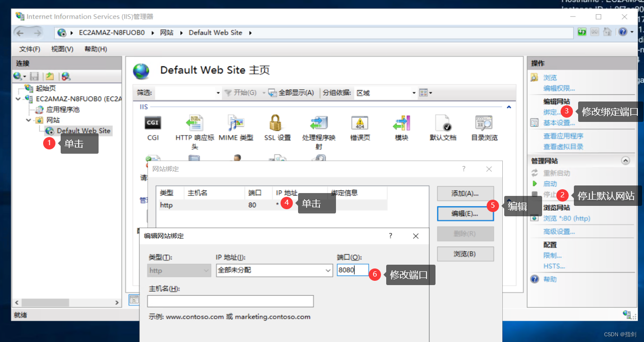Click the 基本设置 icon in 操作 panel
The image size is (644, 342).
click(x=535, y=123)
